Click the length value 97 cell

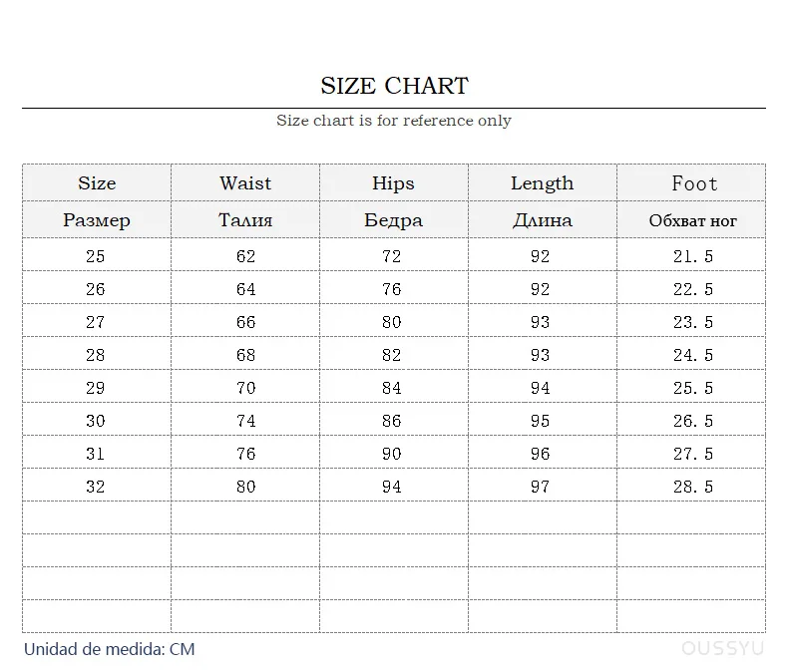click(541, 487)
